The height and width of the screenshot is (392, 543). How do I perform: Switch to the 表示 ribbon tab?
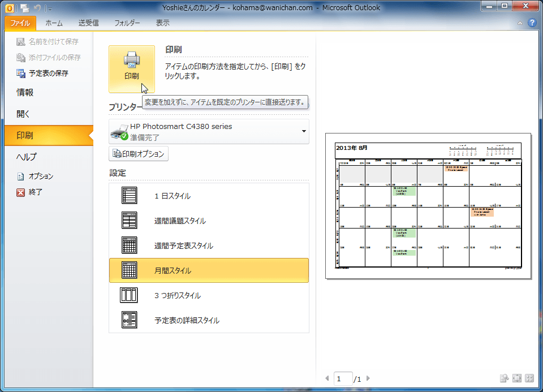pyautogui.click(x=162, y=23)
